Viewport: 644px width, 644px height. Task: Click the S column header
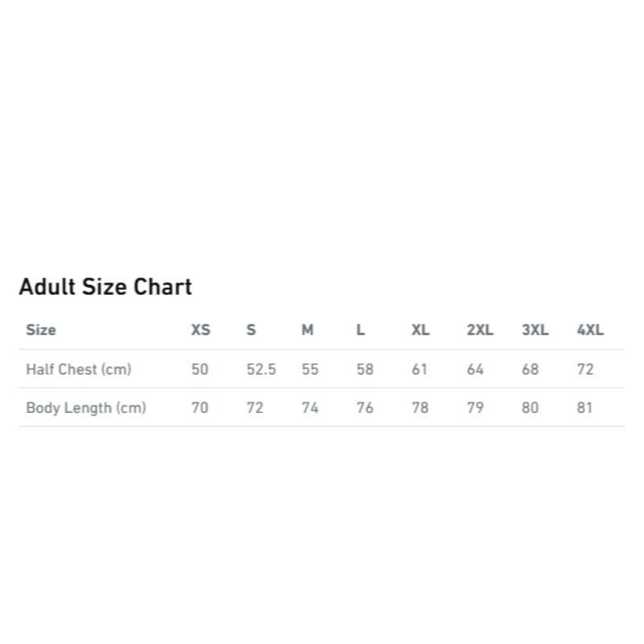tap(251, 330)
